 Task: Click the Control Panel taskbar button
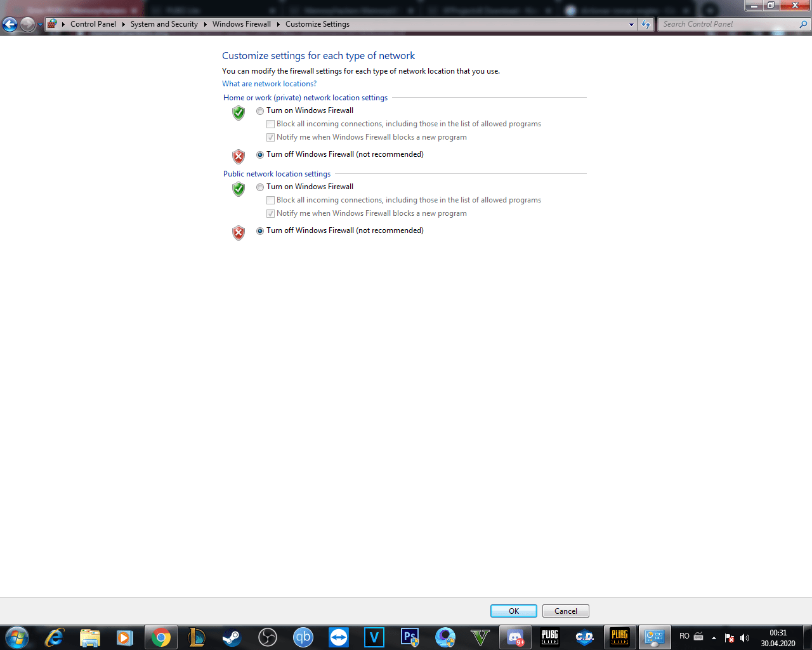point(654,637)
